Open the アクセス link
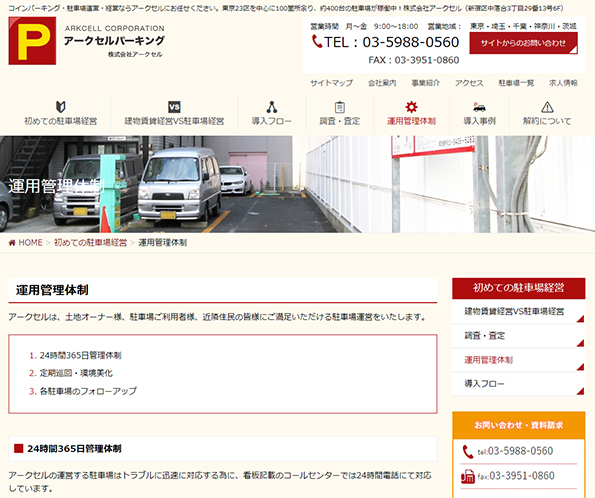595x498 pixels. 469,83
